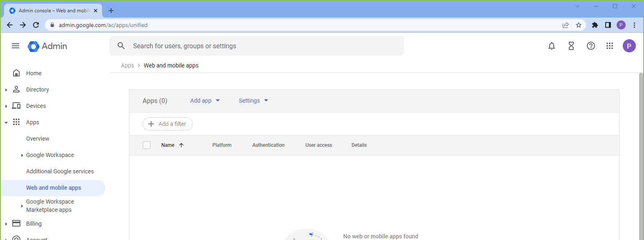Collapse the Apps section in sidebar

point(6,122)
